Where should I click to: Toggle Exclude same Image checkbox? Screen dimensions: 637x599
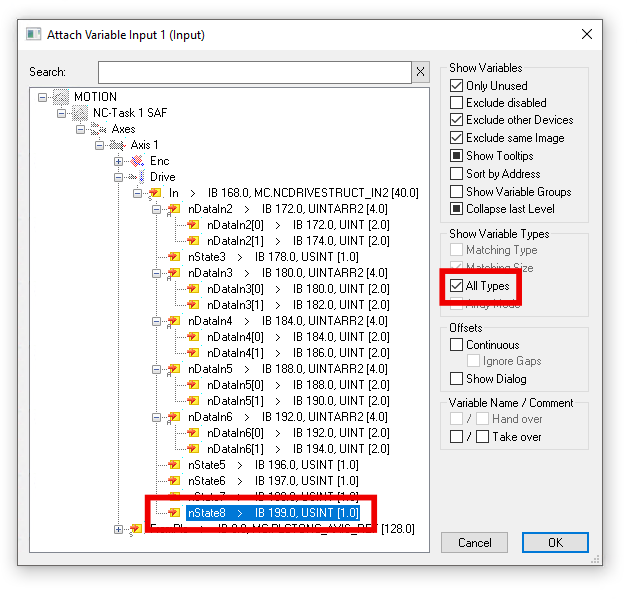456,138
